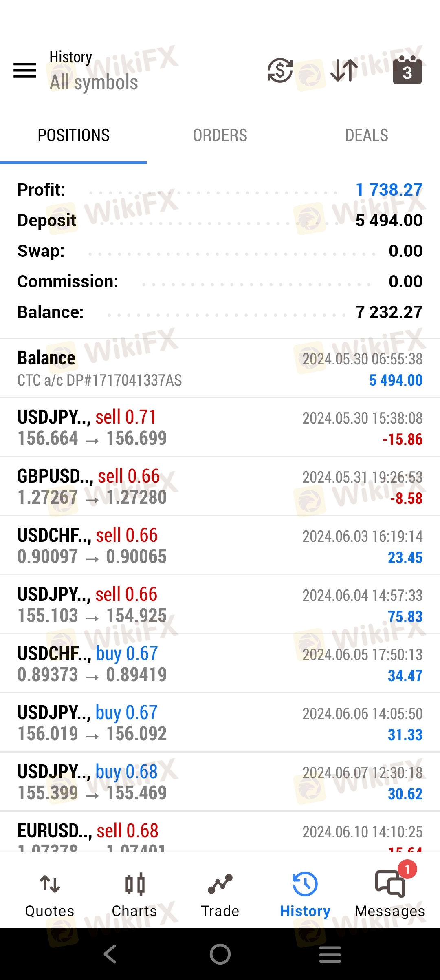Select the History bottom tab
Image resolution: width=440 pixels, height=980 pixels.
[x=305, y=895]
